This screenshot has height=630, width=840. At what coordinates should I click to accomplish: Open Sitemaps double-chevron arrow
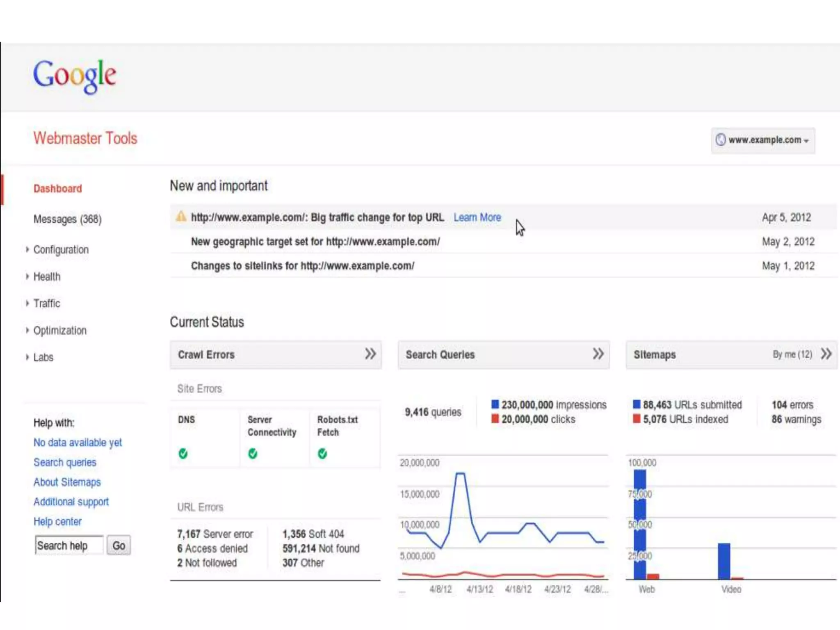[826, 354]
